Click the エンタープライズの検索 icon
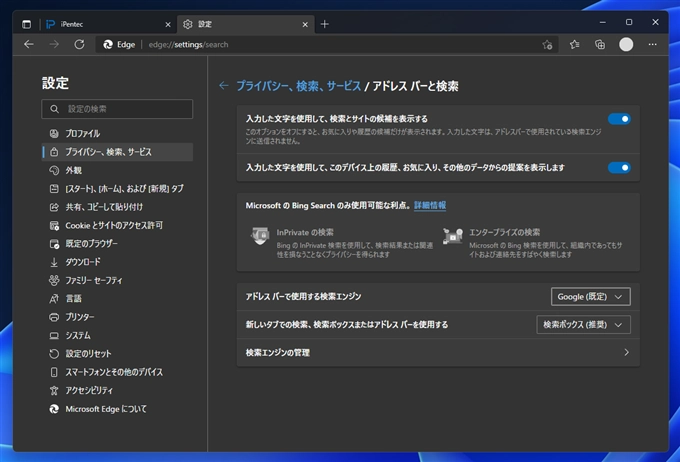This screenshot has height=462, width=680. pyautogui.click(x=453, y=236)
